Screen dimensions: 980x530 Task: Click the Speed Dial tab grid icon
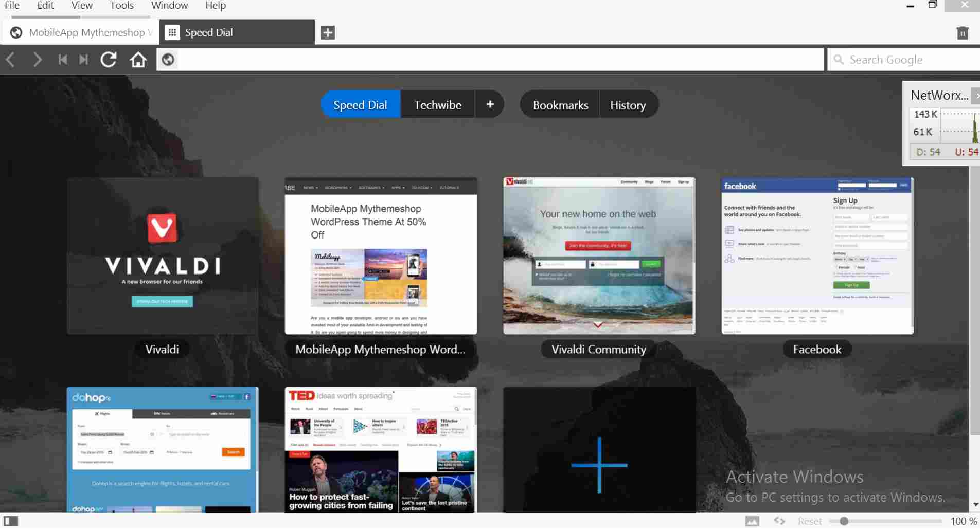point(172,32)
